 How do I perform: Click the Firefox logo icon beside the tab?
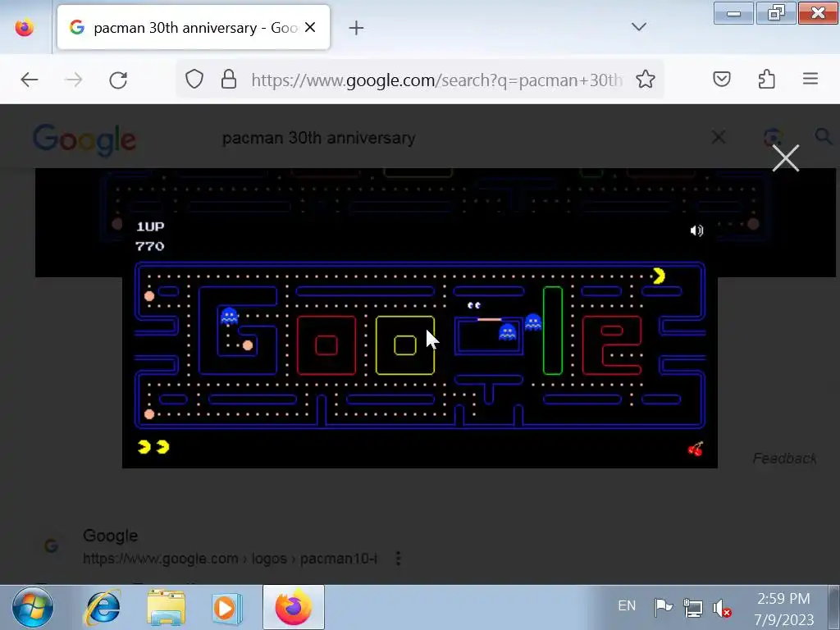coord(25,27)
